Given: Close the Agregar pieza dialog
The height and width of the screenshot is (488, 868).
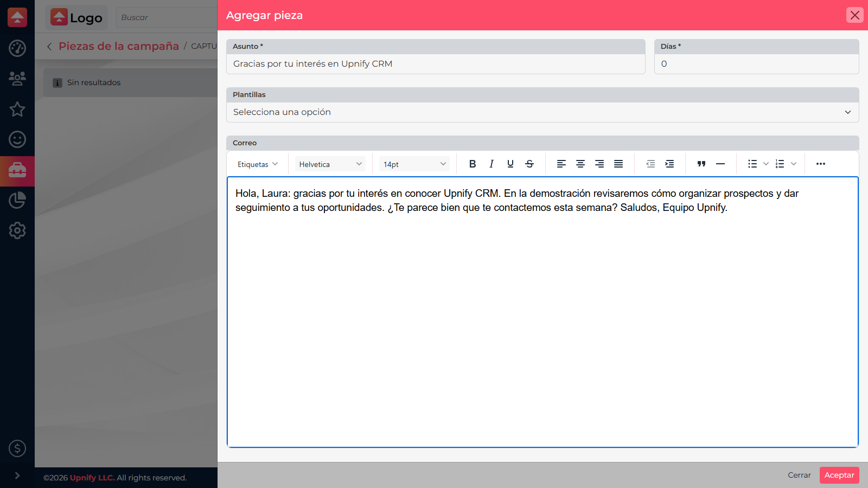Looking at the screenshot, I should point(855,15).
